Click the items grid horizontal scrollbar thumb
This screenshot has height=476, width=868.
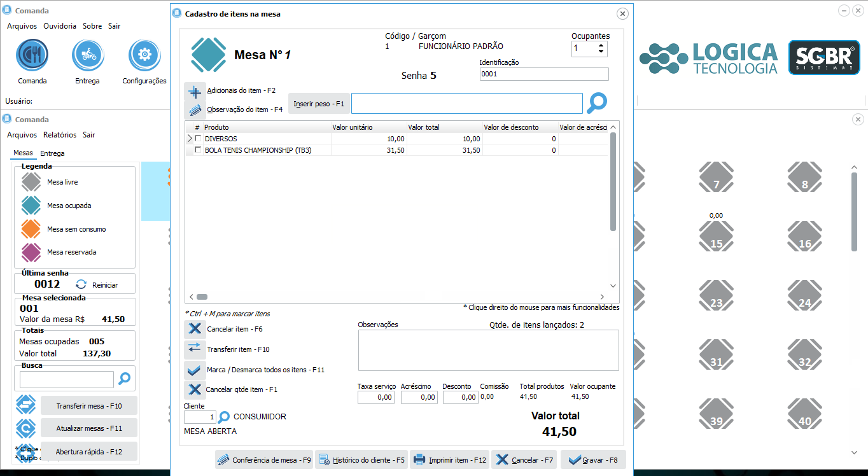[x=202, y=297]
